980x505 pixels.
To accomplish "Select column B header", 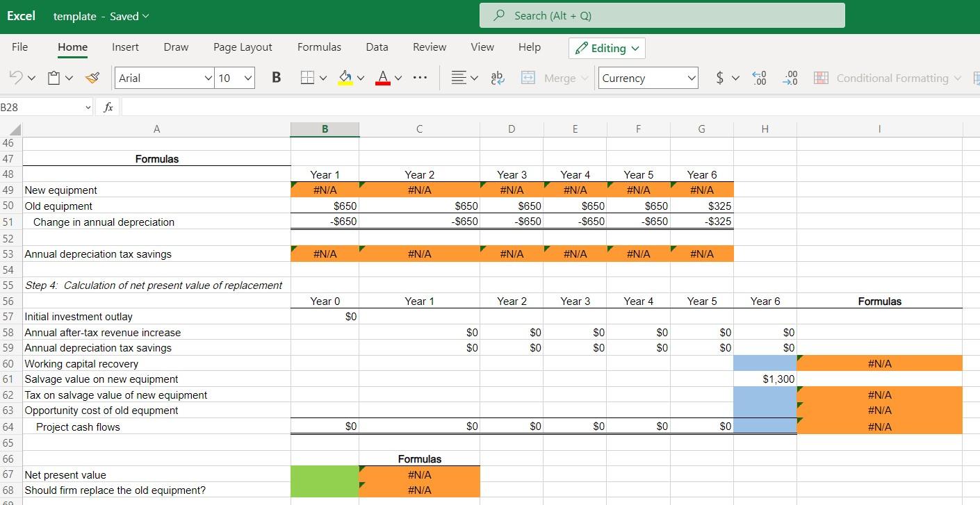I will pos(325,129).
